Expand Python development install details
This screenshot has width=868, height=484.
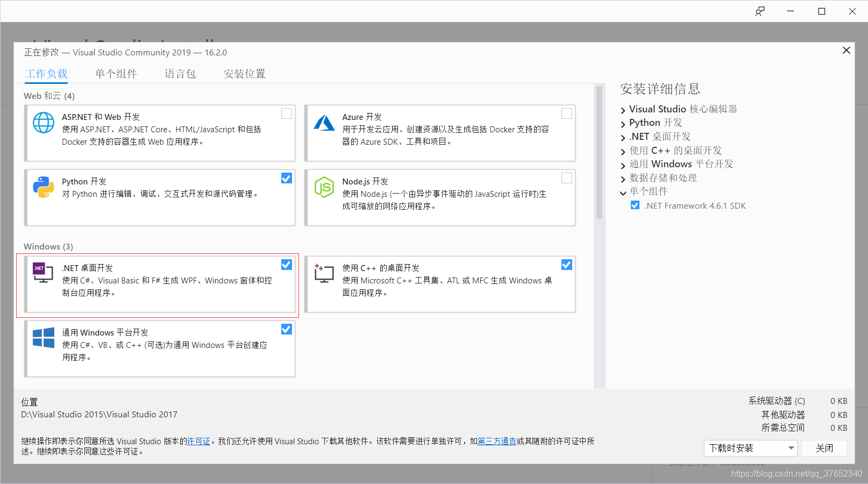pyautogui.click(x=623, y=124)
